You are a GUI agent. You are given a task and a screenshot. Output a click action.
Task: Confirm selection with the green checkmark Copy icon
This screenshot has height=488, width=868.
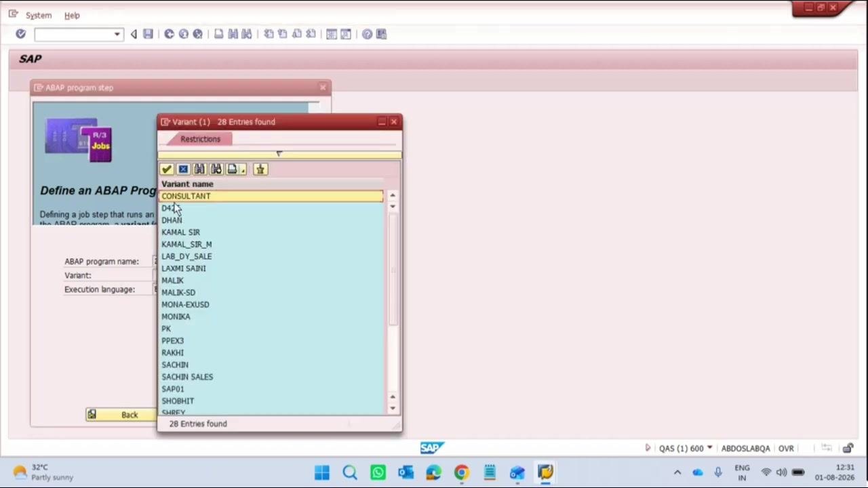point(167,169)
